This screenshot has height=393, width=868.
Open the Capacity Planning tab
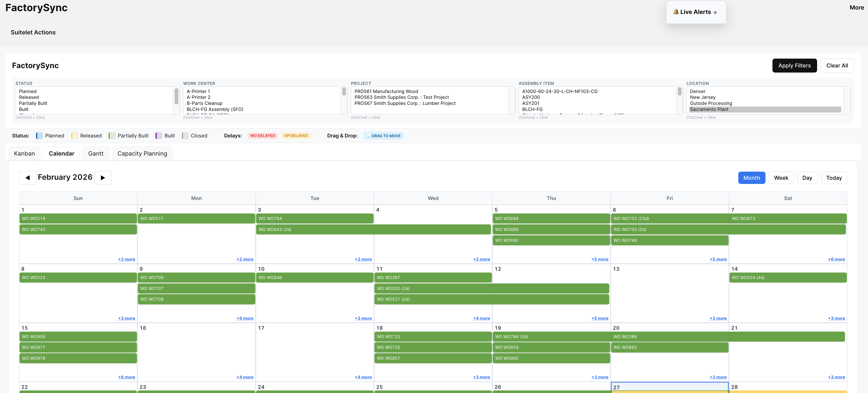(x=142, y=153)
